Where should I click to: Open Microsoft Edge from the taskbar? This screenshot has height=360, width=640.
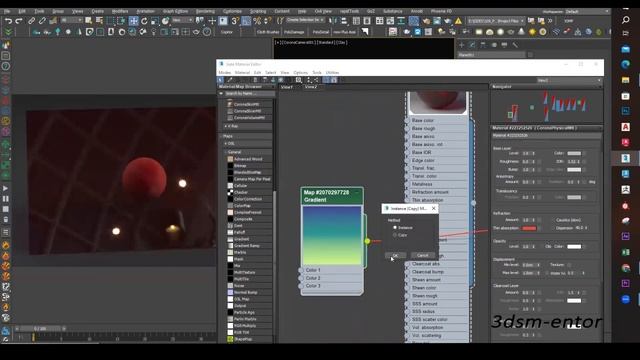click(x=625, y=64)
